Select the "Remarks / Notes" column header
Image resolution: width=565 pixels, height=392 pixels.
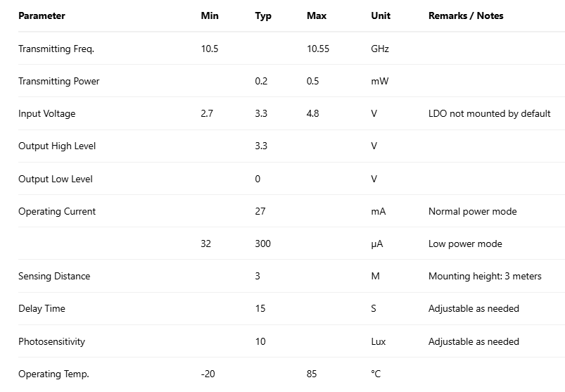point(466,15)
